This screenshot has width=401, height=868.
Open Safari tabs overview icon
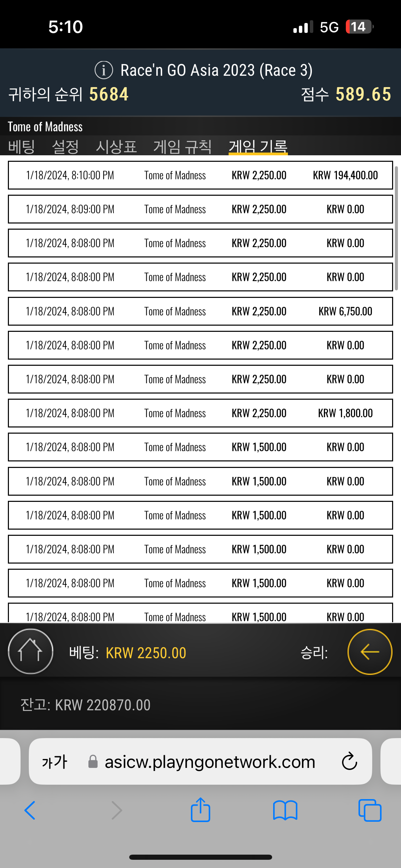(370, 810)
